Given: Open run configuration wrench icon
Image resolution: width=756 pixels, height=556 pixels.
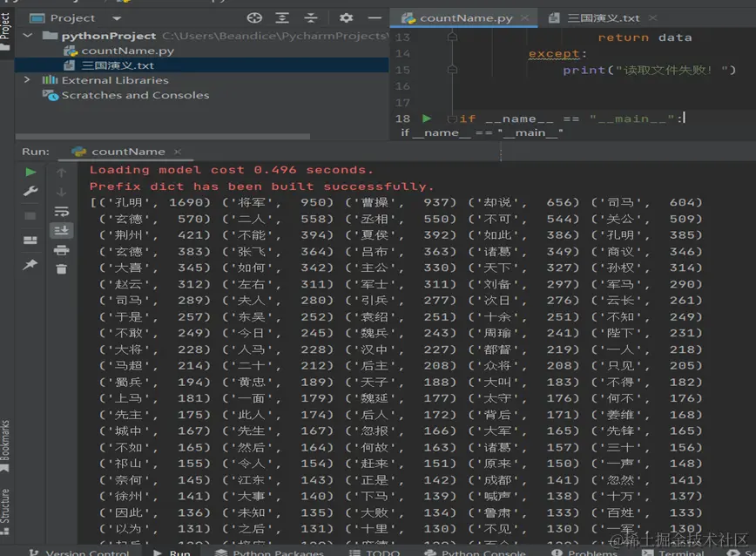Looking at the screenshot, I should click(30, 192).
